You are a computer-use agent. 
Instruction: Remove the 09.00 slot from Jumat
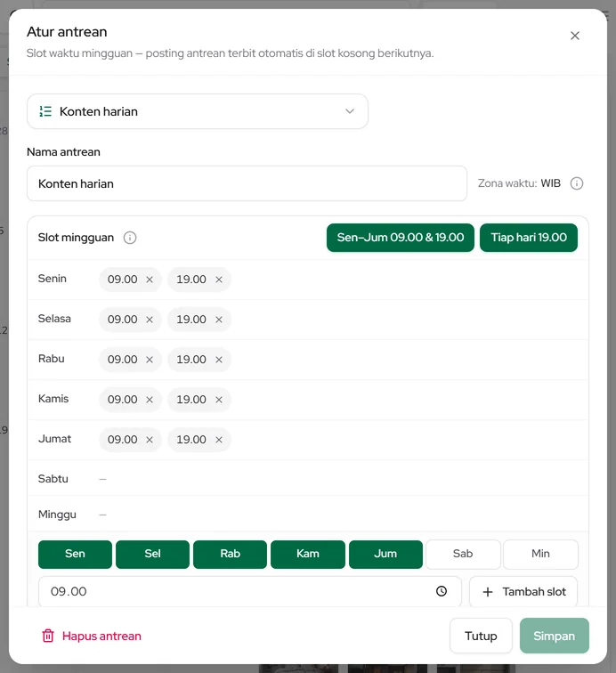(150, 440)
